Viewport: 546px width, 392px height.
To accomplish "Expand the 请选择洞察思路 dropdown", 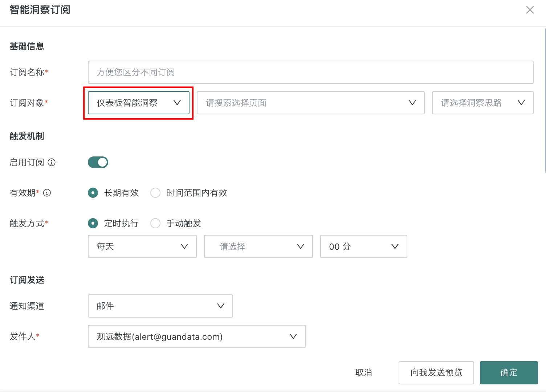I will 482,103.
